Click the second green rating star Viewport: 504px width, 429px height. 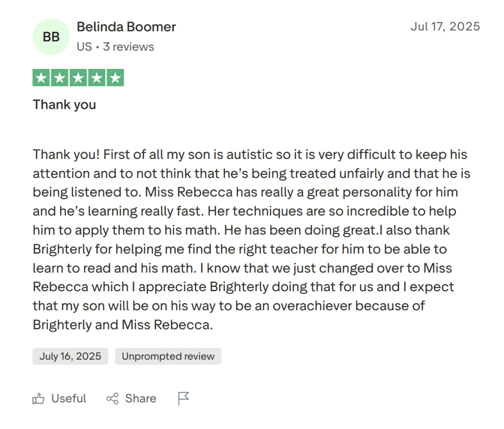(60, 78)
